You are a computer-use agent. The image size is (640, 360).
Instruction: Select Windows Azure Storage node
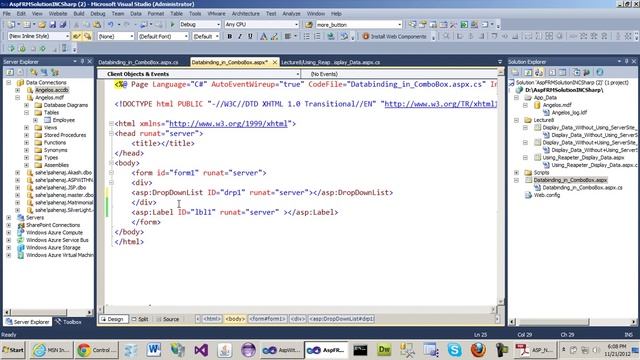pos(53,247)
